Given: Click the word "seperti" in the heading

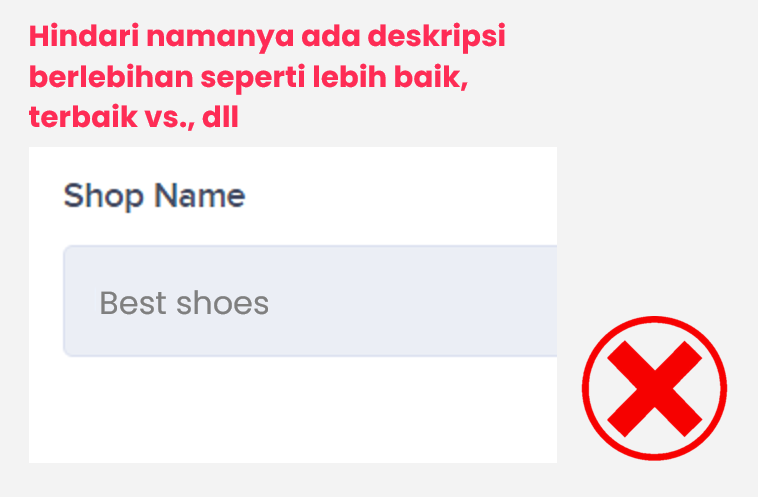Looking at the screenshot, I should coord(262,78).
